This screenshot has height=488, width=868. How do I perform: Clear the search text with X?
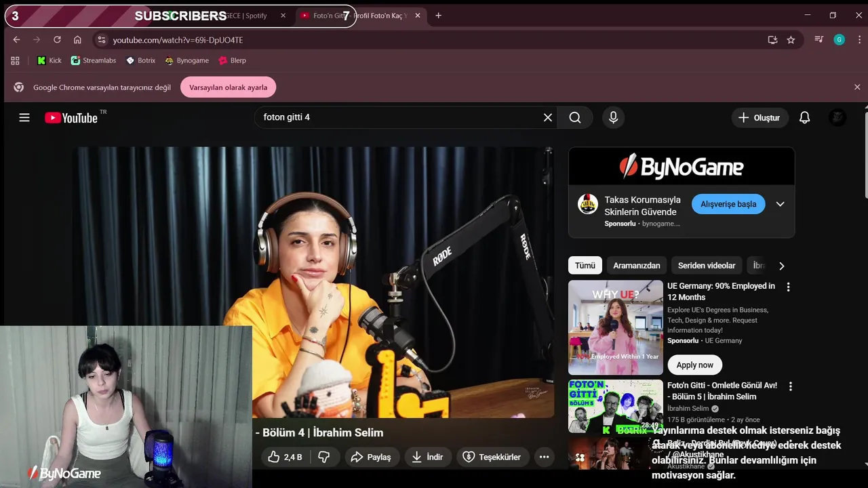pyautogui.click(x=548, y=117)
